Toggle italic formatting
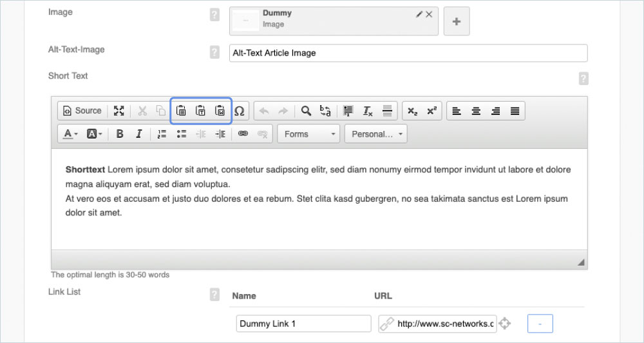 pyautogui.click(x=139, y=134)
